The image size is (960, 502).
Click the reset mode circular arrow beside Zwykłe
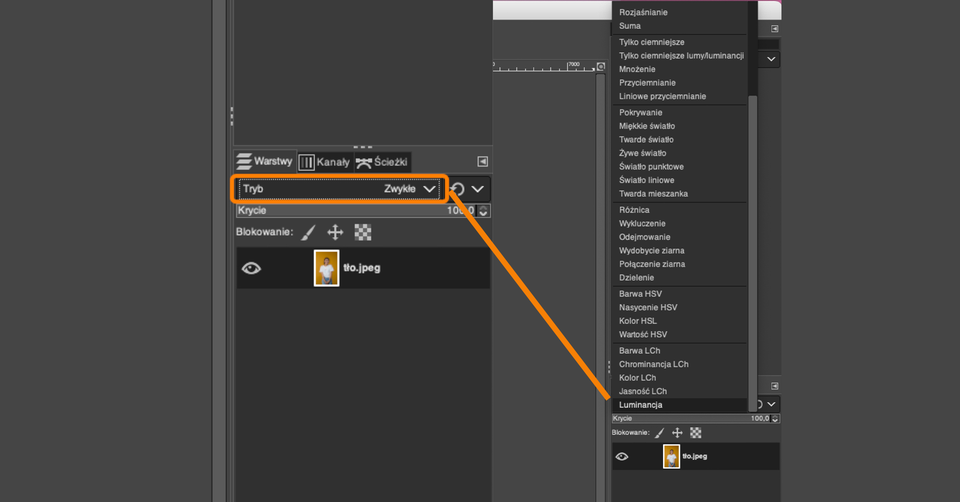[457, 189]
